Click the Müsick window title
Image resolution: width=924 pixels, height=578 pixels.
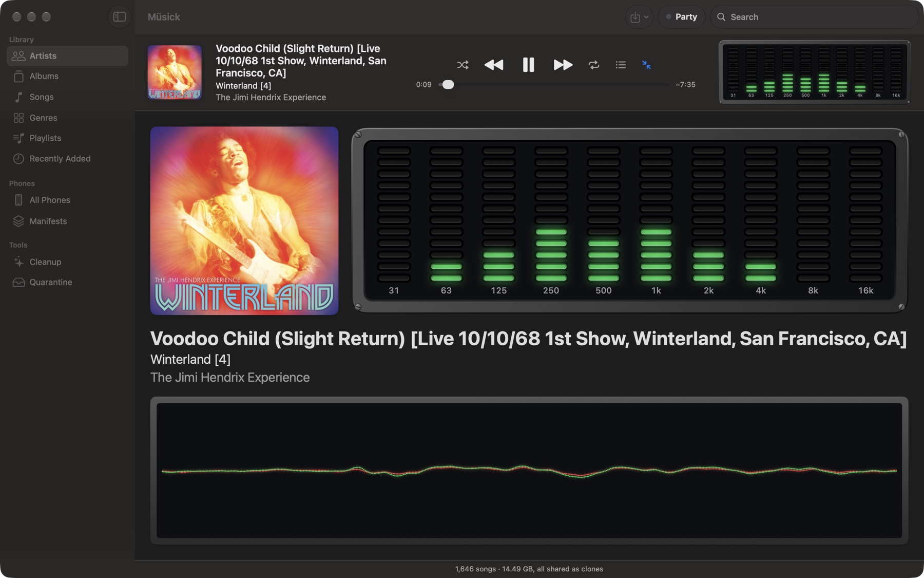(x=164, y=17)
